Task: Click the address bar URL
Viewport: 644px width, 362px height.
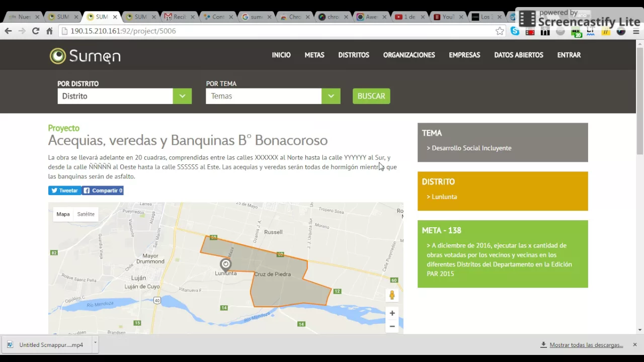Action: coord(123,31)
